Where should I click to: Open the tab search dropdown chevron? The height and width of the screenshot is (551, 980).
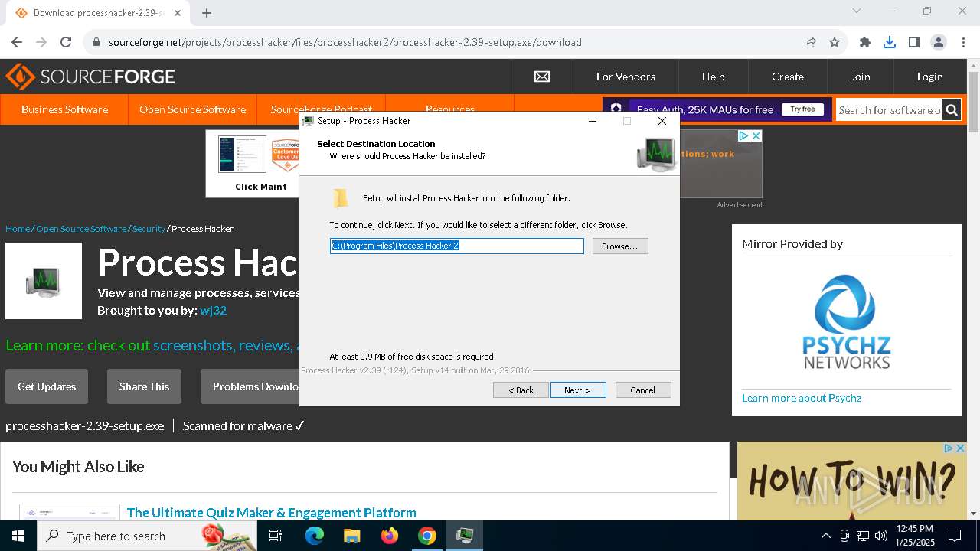pyautogui.click(x=857, y=11)
